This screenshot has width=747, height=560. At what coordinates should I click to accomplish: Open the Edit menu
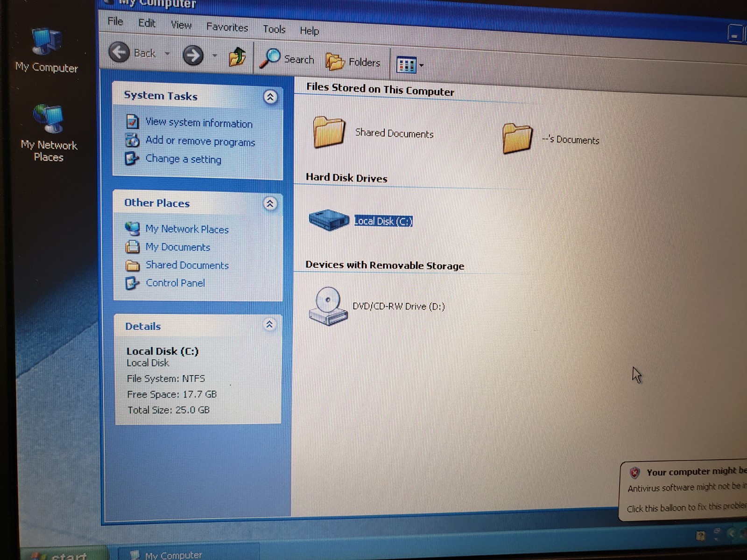click(x=147, y=23)
